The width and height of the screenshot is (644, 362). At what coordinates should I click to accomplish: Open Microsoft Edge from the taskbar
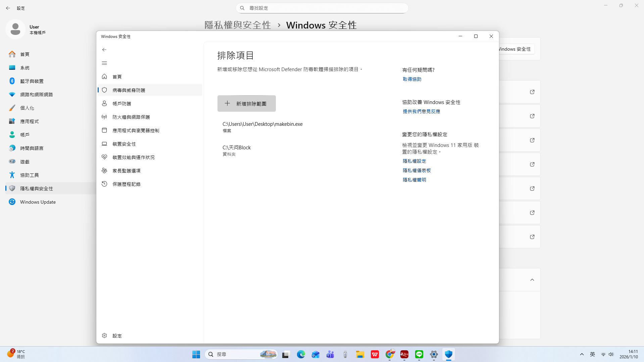coord(301,354)
